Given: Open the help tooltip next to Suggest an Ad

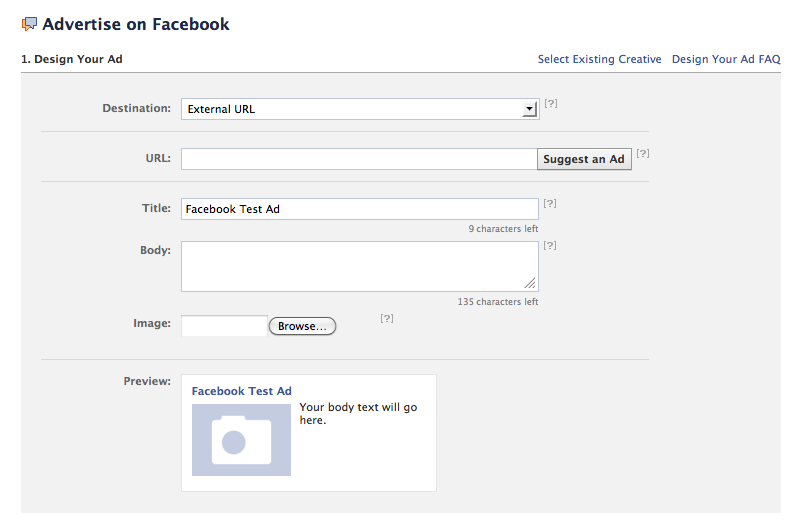Looking at the screenshot, I should 643,153.
